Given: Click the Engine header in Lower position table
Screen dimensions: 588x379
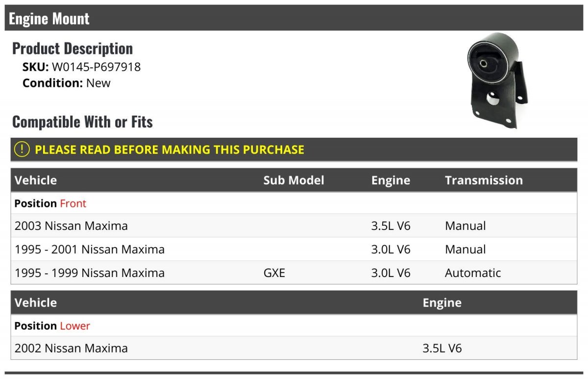Looking at the screenshot, I should tap(442, 303).
